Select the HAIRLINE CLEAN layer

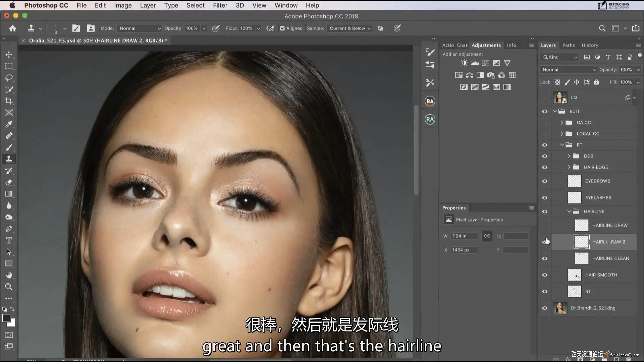pyautogui.click(x=610, y=258)
